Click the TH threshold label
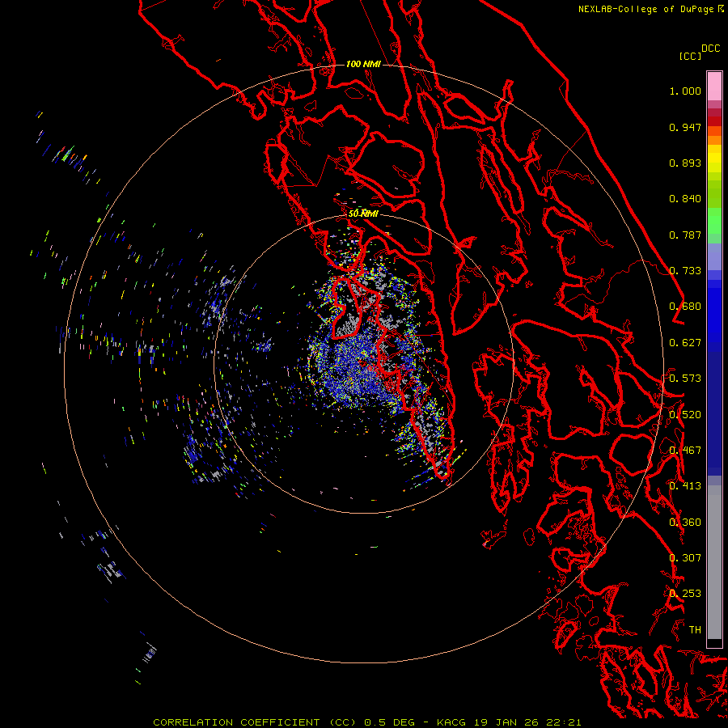Image resolution: width=728 pixels, height=728 pixels. click(x=695, y=630)
